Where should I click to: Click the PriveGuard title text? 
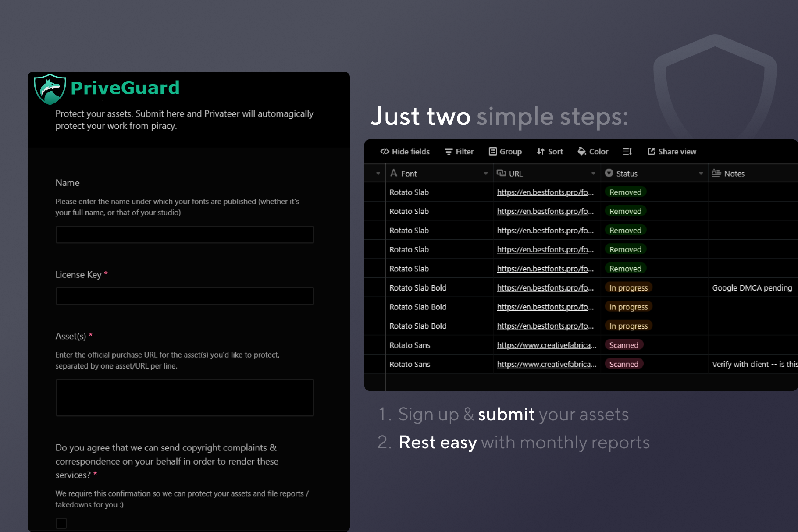pos(125,88)
